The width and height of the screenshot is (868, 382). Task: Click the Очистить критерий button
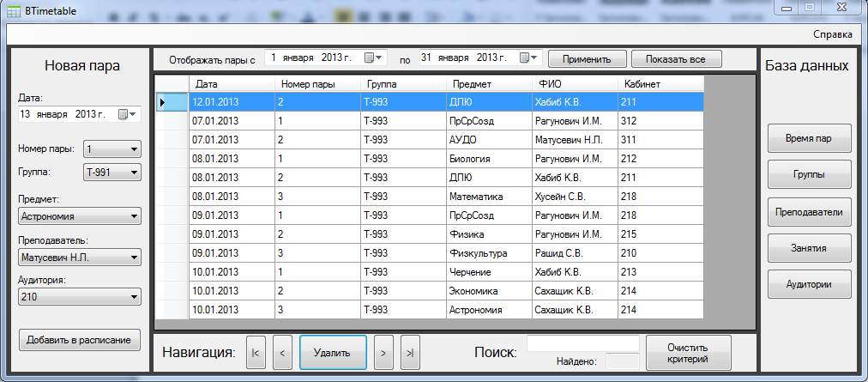688,353
